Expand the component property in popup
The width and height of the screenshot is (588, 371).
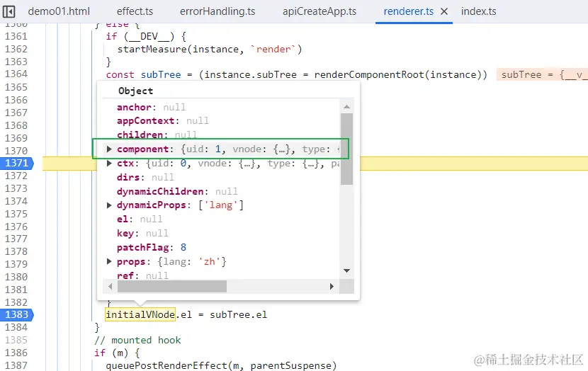(109, 149)
